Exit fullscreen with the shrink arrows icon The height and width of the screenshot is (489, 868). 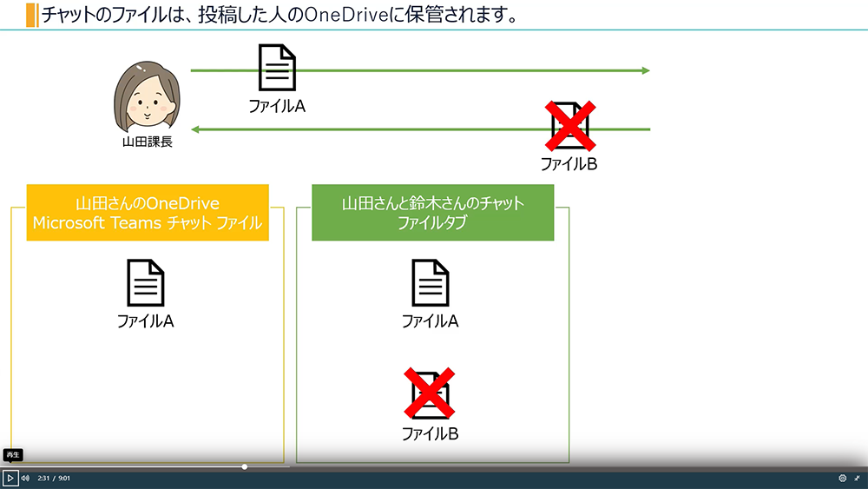[x=857, y=479]
